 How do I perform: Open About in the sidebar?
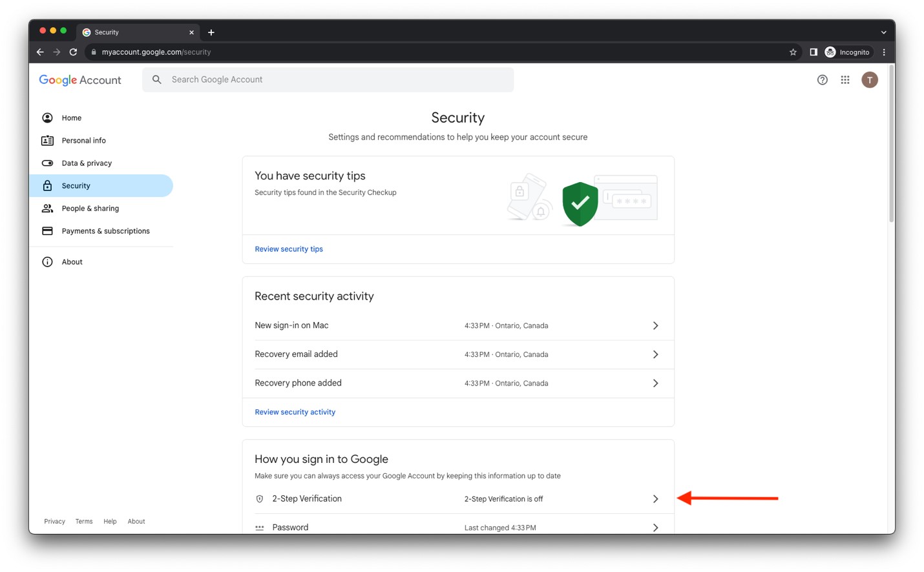(x=101, y=262)
